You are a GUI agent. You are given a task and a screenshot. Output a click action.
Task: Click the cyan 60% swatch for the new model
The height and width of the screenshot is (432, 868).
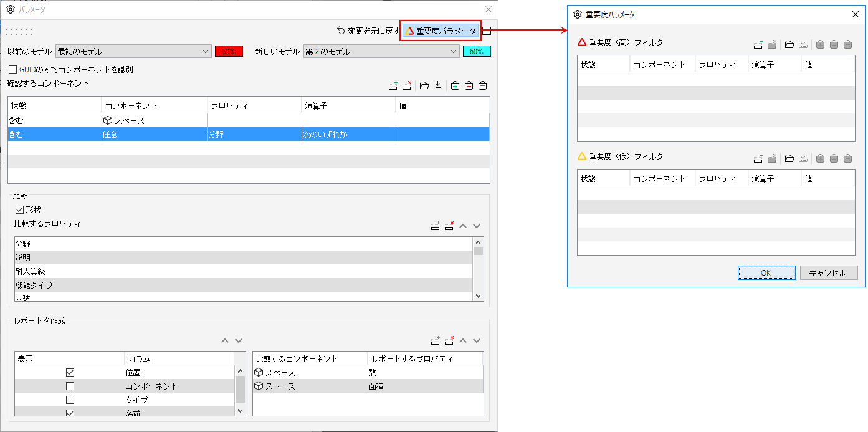click(x=477, y=51)
